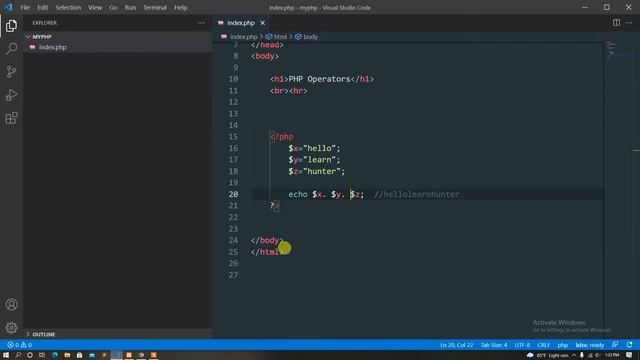Open the Manage gear icon

tap(11, 327)
